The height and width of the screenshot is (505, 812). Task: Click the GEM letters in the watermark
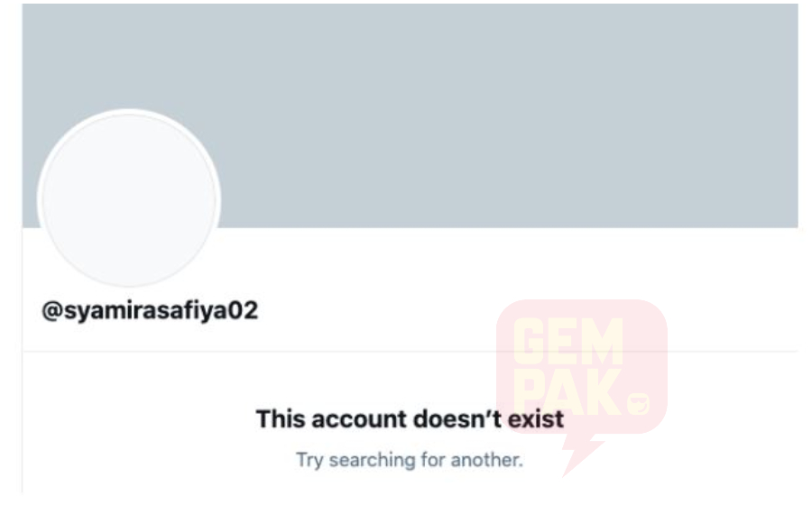(568, 342)
